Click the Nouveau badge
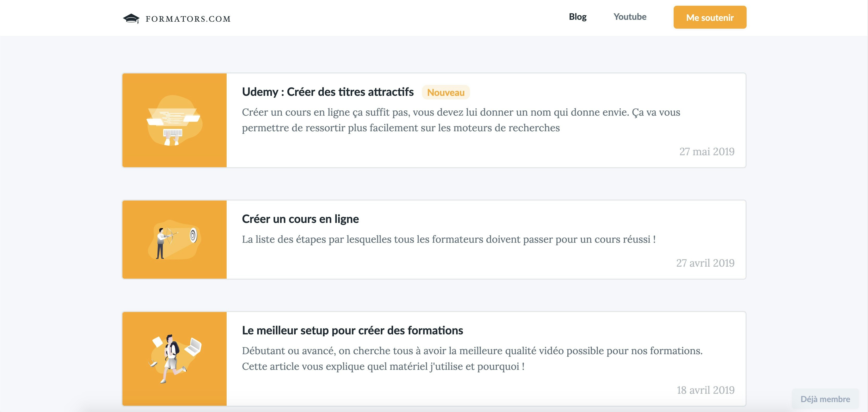The width and height of the screenshot is (868, 412). (x=445, y=92)
